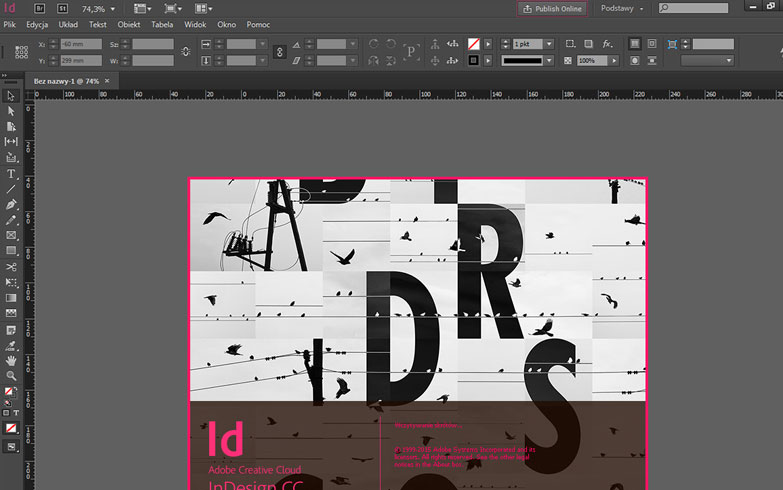Enable wrap around bounding box

(652, 44)
